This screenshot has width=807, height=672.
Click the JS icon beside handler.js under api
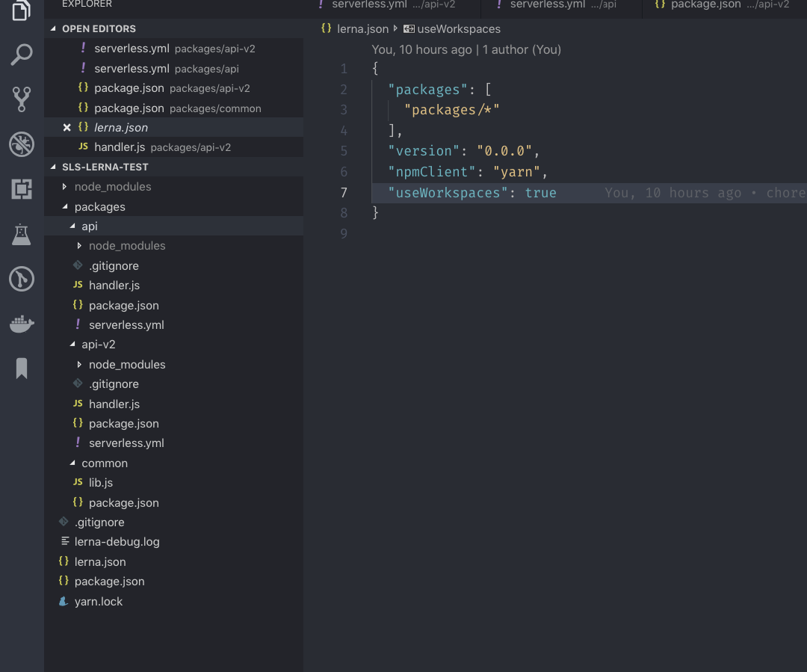76,285
